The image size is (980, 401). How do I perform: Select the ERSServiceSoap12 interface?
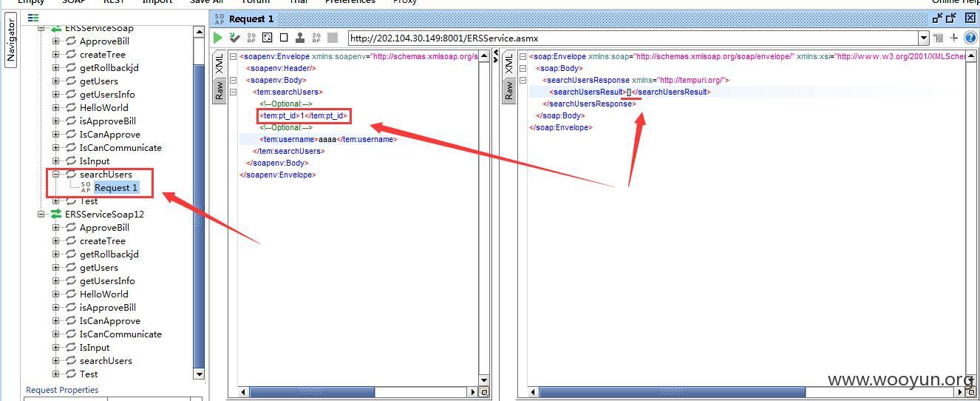104,215
